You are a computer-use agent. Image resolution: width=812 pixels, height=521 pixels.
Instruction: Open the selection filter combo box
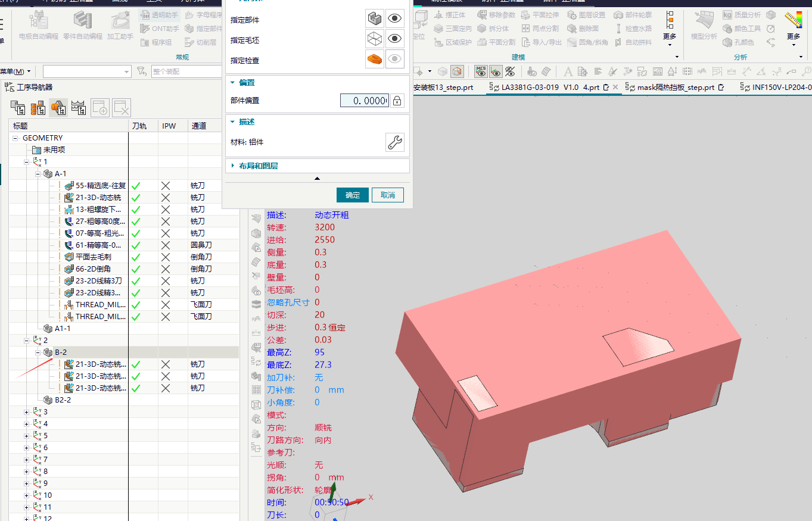[x=86, y=71]
